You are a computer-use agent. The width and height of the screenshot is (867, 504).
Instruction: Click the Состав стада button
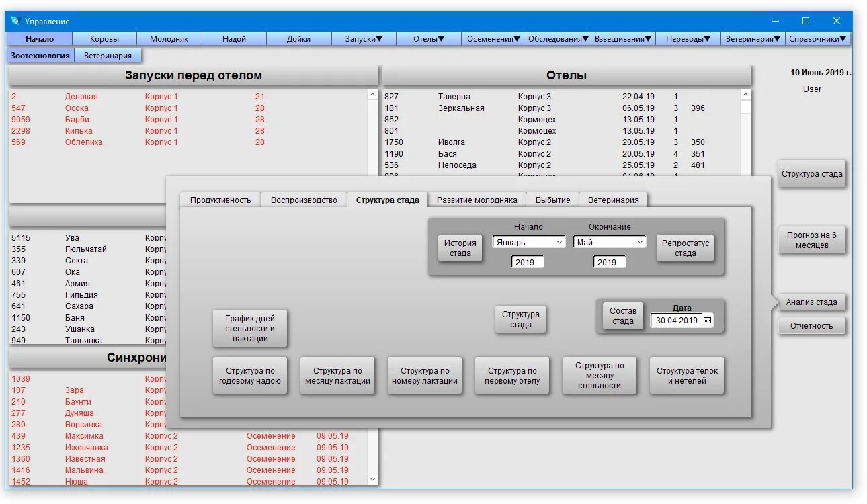pyautogui.click(x=623, y=316)
